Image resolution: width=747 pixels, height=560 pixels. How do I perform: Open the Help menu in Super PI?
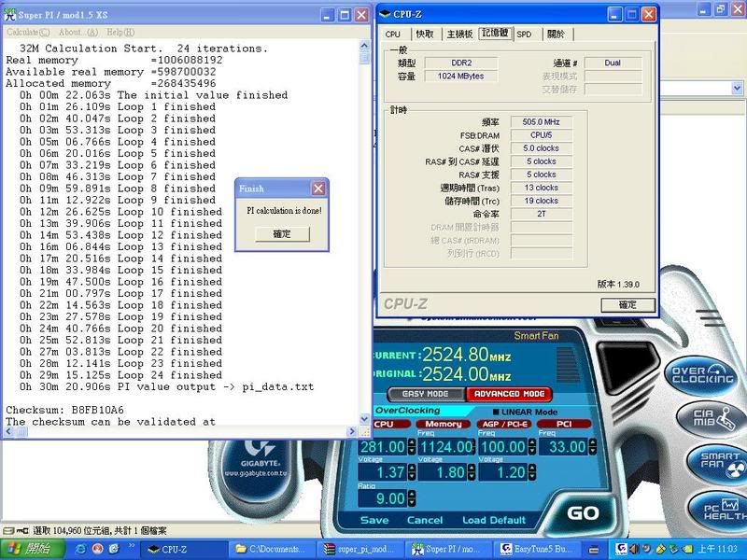120,33
